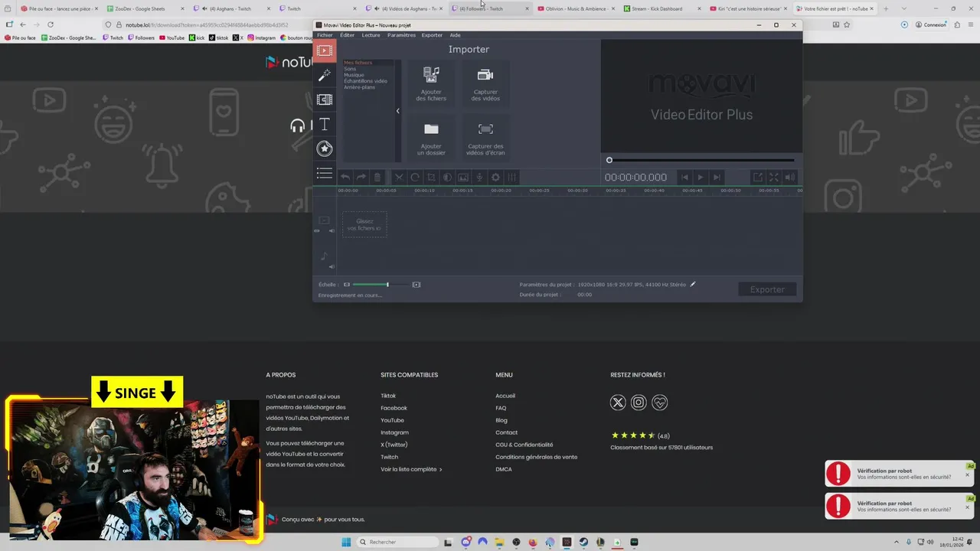Open 'Voir la liste complète' link

(x=411, y=469)
